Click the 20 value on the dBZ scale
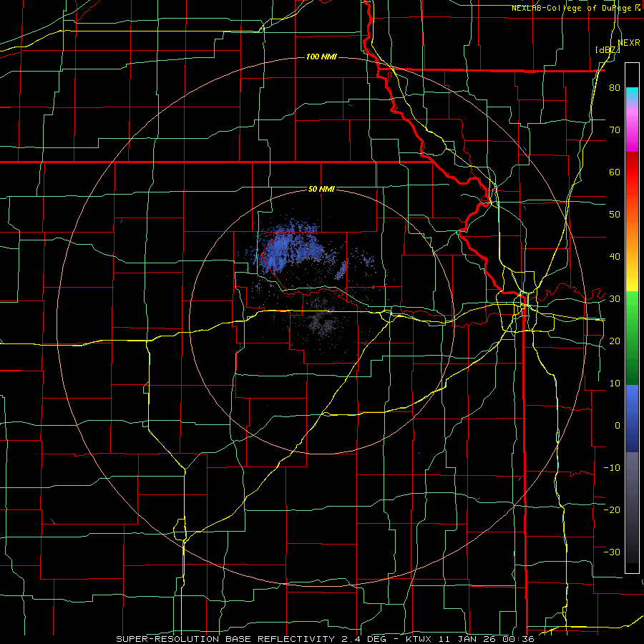 (x=615, y=341)
